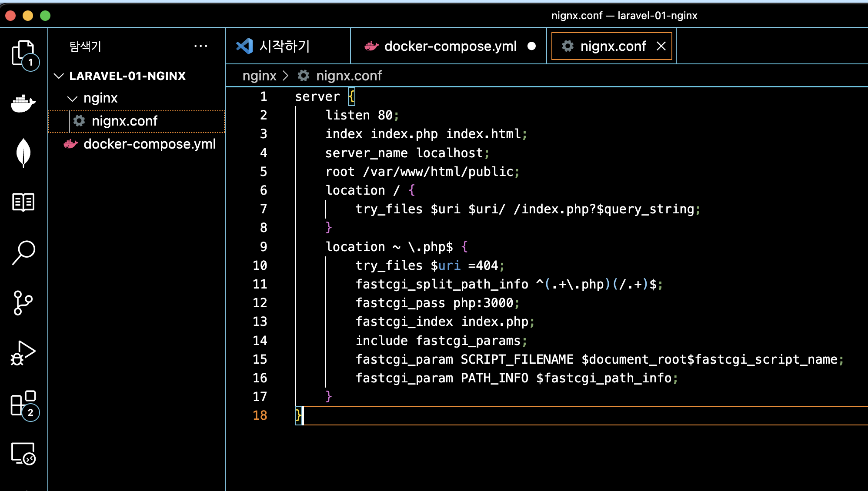Click the closing brace on line 18
The height and width of the screenshot is (491, 868).
pyautogui.click(x=298, y=415)
